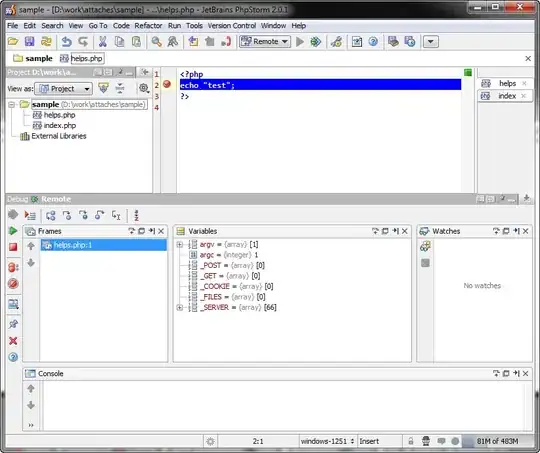Open the View as Project dropdown

point(64,89)
